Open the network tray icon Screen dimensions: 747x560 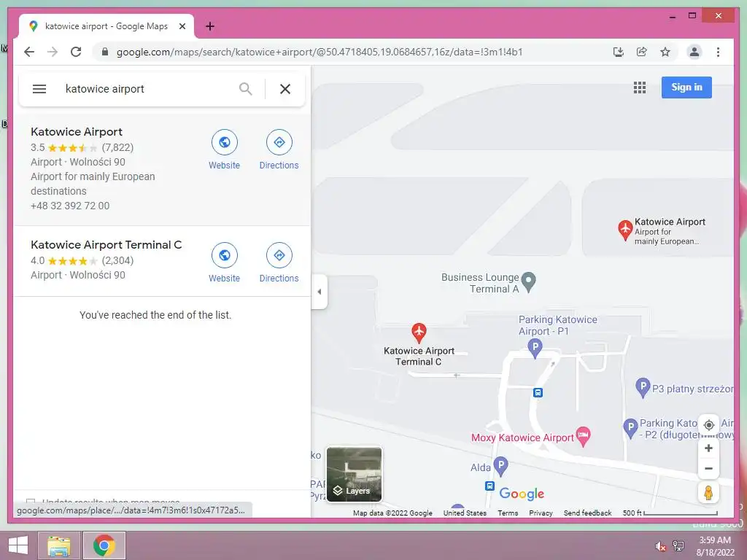tap(678, 545)
